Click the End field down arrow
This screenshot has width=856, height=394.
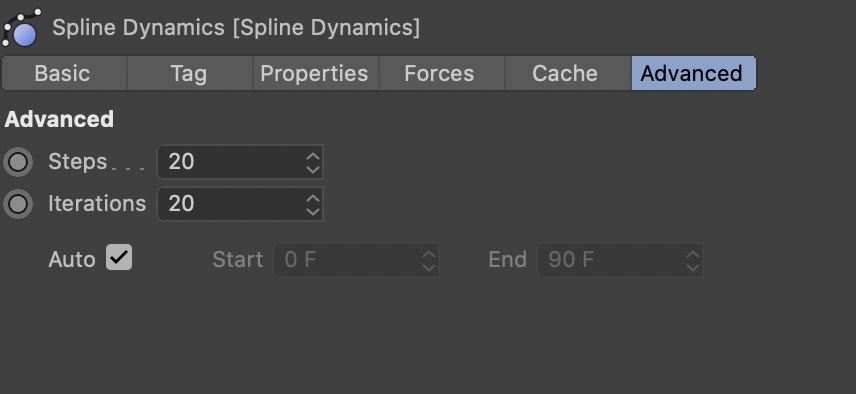692,267
